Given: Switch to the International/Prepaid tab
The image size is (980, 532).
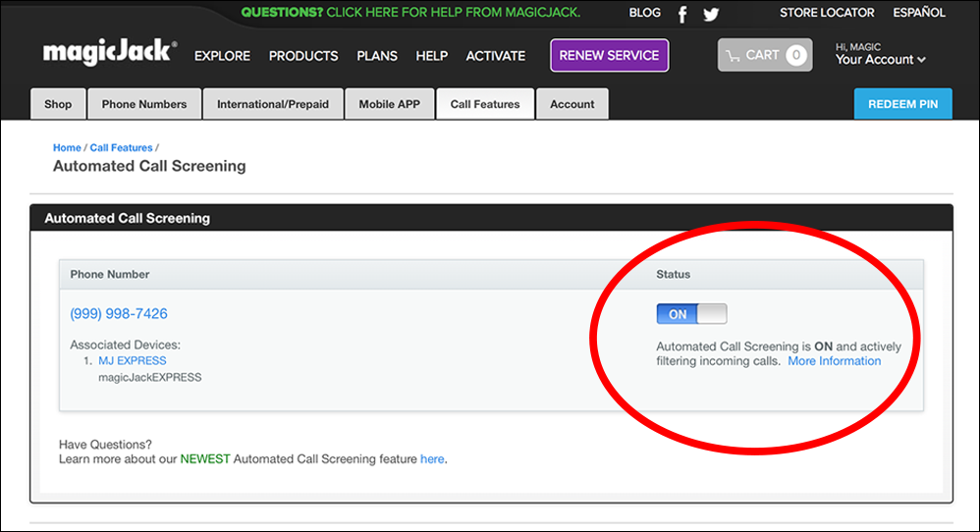Looking at the screenshot, I should [273, 104].
